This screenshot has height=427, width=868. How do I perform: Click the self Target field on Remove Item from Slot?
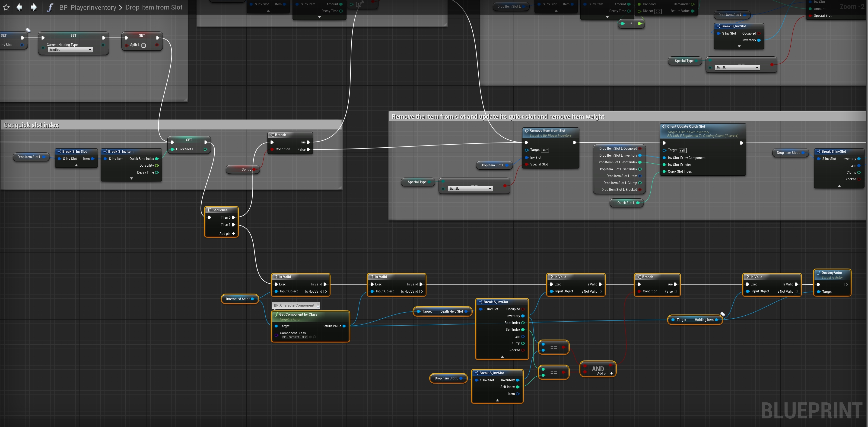[x=545, y=150]
